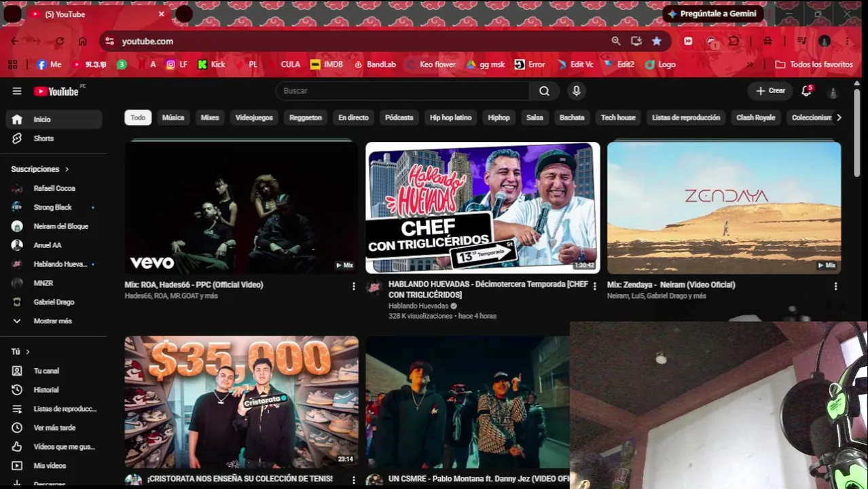Open more options for ROA Hades66 mix
The height and width of the screenshot is (489, 868).
pos(353,287)
